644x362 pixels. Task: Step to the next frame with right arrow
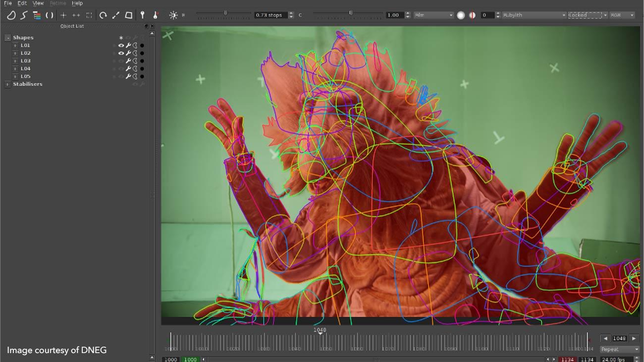tap(634, 339)
